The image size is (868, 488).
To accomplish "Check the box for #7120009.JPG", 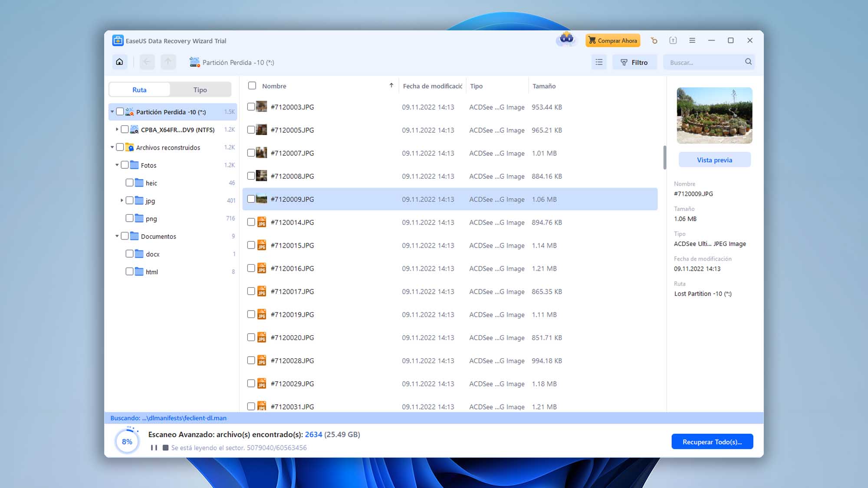I will coord(251,199).
